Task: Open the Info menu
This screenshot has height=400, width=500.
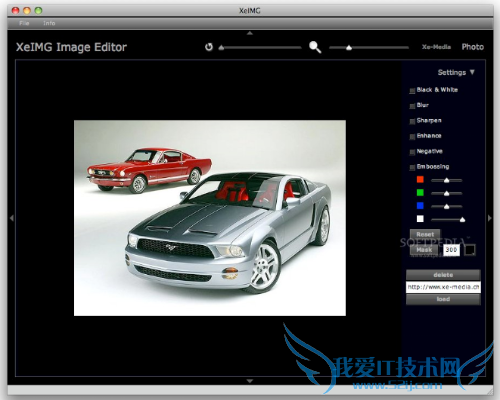Action: (49, 23)
